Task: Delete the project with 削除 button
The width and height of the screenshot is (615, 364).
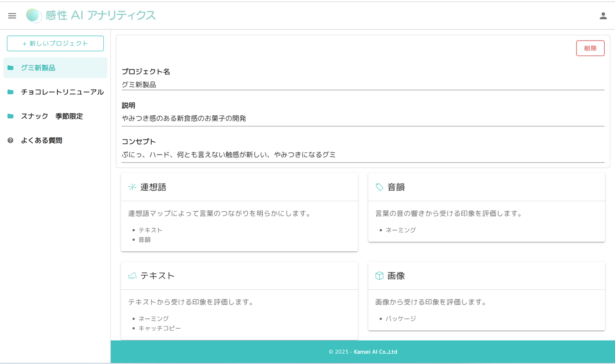Action: click(590, 48)
